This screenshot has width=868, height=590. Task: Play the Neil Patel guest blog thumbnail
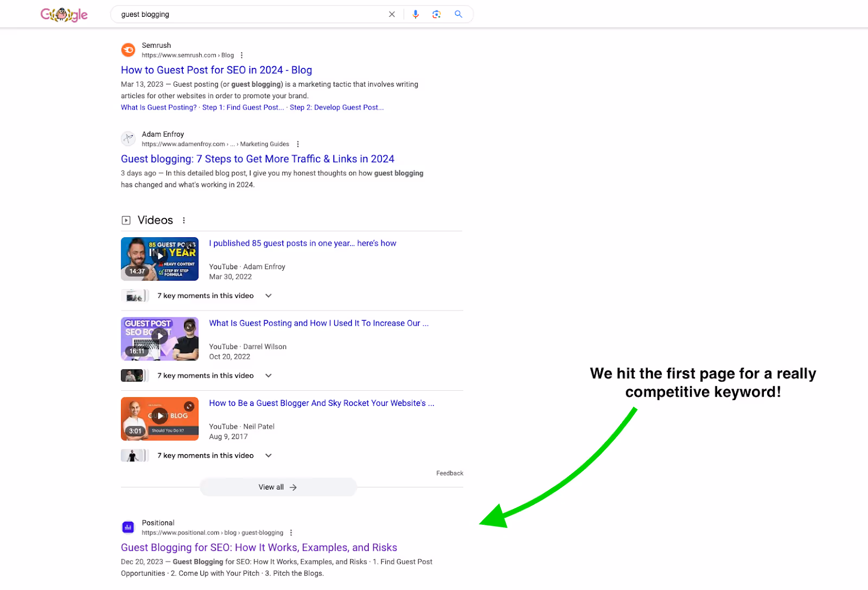159,418
